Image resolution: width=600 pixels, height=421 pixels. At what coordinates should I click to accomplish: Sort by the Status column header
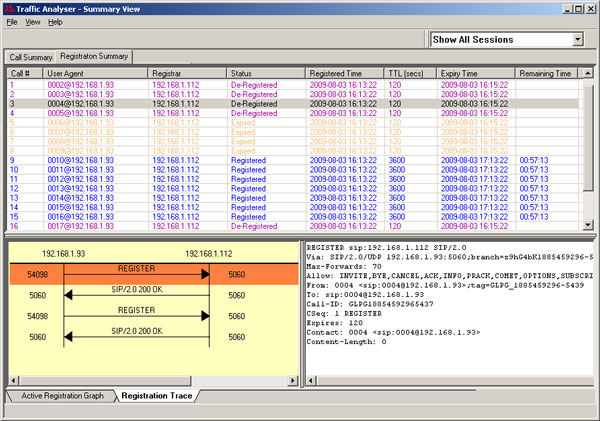(266, 73)
